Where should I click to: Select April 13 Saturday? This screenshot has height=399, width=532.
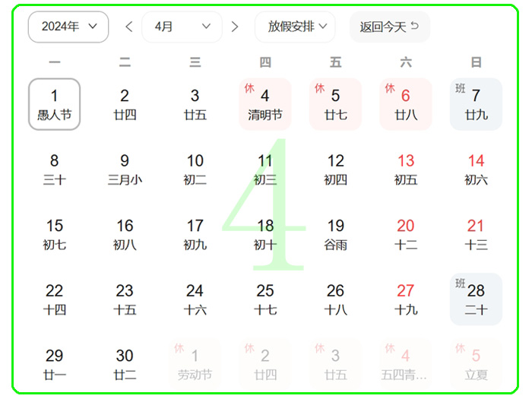pos(406,169)
